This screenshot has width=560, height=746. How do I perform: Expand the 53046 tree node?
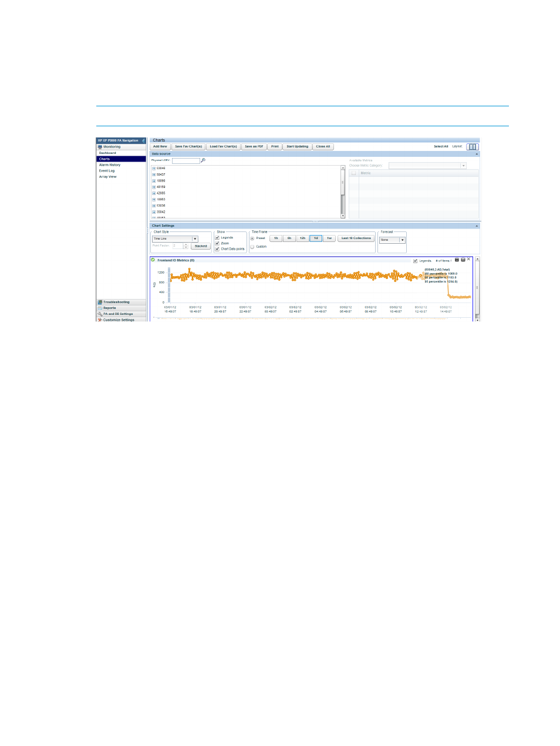point(154,169)
